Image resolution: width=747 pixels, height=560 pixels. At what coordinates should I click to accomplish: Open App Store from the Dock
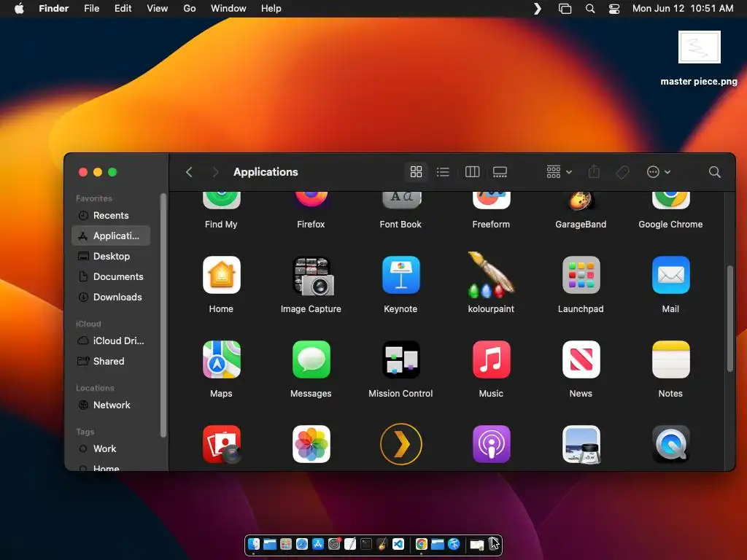(318, 544)
